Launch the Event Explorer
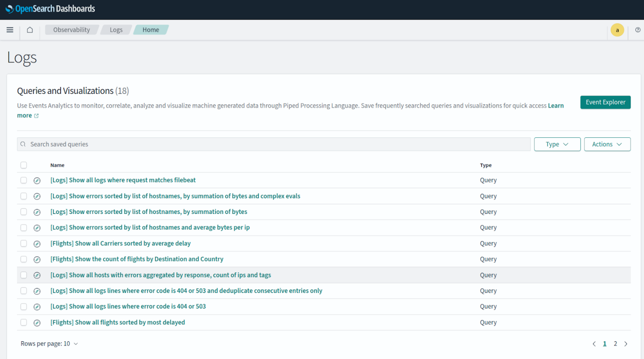Screen dimensions: 644x359 point(605,102)
